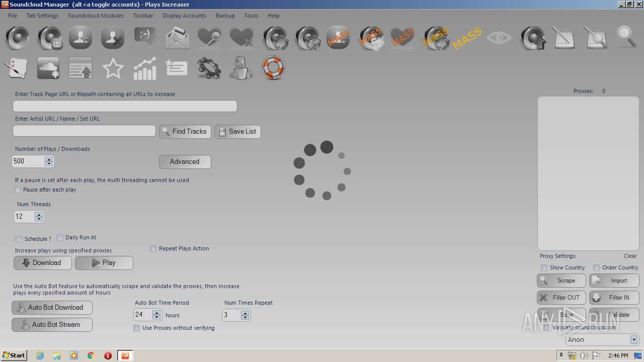Open the File menu
This screenshot has height=362, width=644.
click(x=13, y=16)
